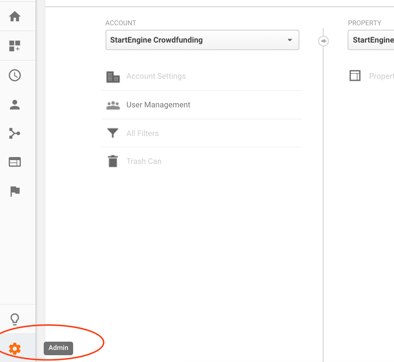The image size is (394, 362).
Task: Click the Trash Can bin icon
Action: click(113, 161)
